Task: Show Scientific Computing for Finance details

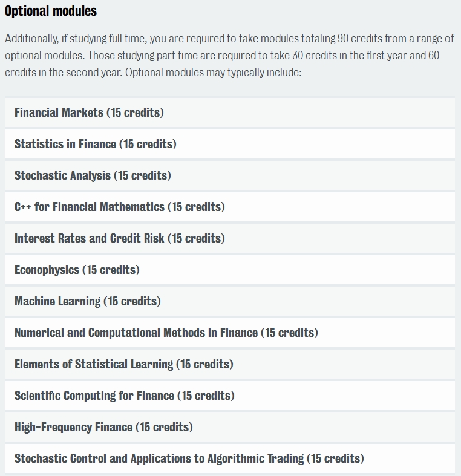Action: (x=229, y=396)
